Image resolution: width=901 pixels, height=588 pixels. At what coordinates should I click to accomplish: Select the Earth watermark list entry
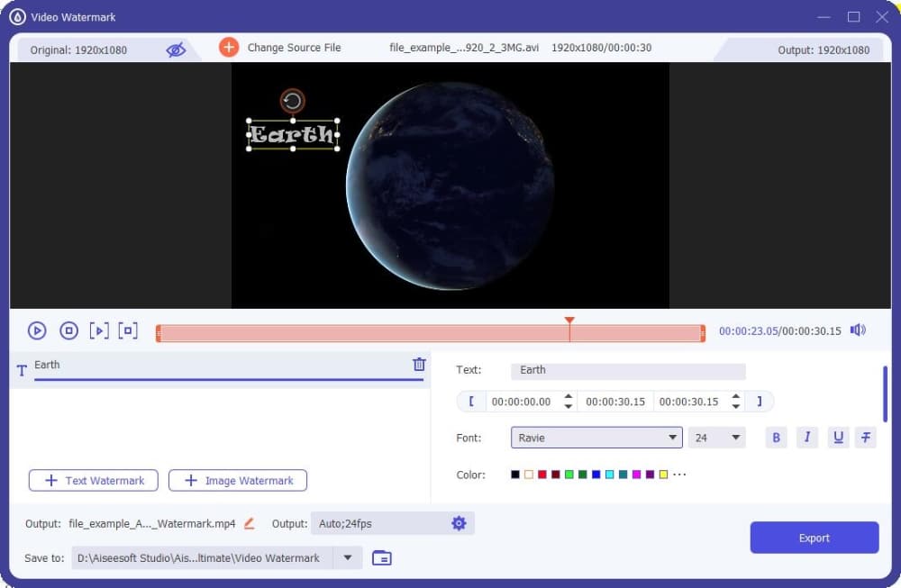tap(135, 365)
